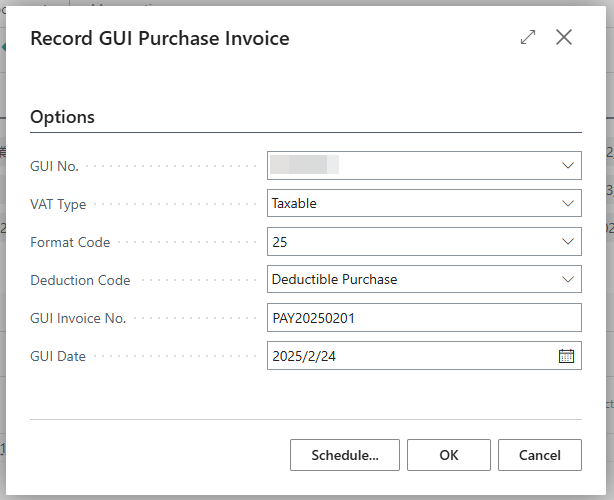Select the Format Code field showing 25

click(424, 242)
